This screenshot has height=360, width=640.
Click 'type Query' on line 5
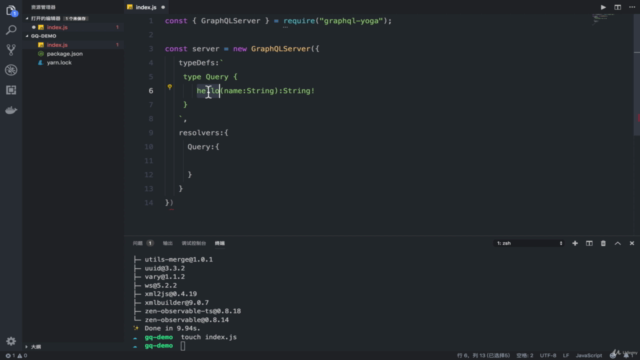click(206, 77)
